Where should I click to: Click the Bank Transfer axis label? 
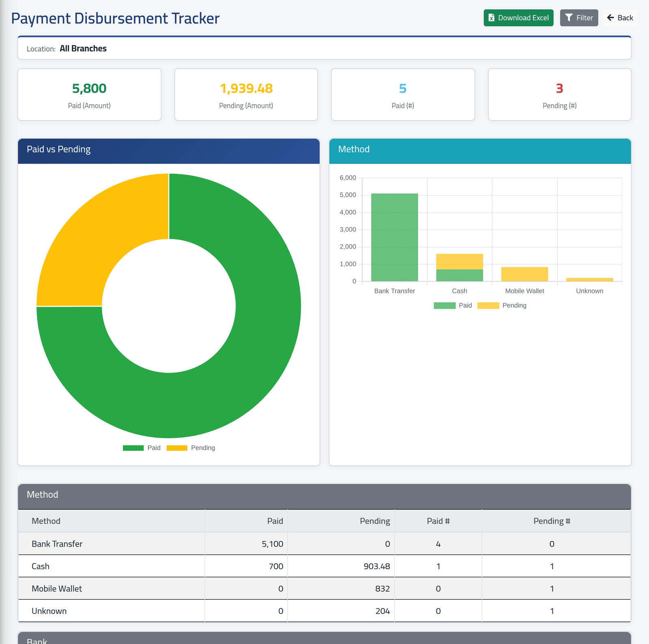395,291
